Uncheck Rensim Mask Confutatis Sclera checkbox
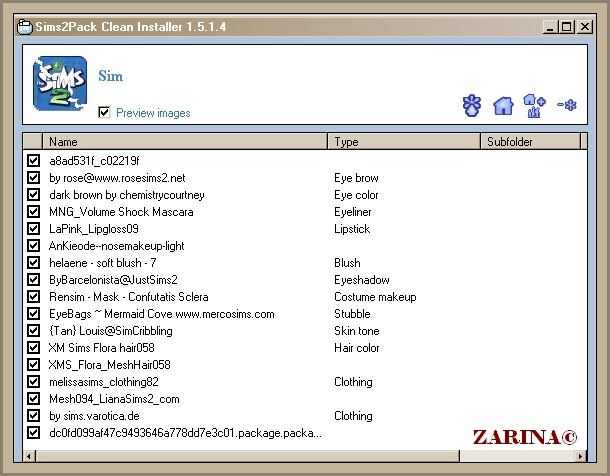 (x=33, y=297)
